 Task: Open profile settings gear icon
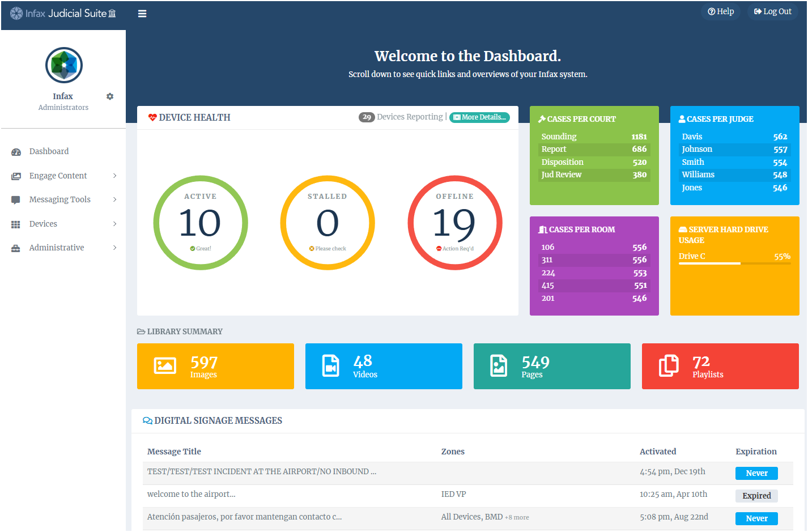coord(110,96)
